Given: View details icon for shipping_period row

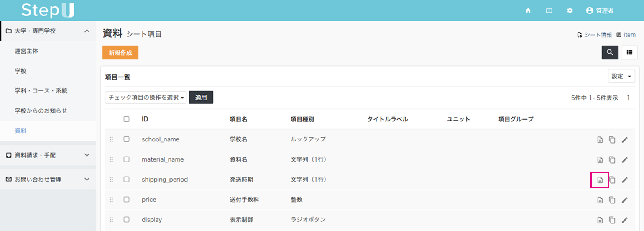Looking at the screenshot, I should (x=600, y=180).
